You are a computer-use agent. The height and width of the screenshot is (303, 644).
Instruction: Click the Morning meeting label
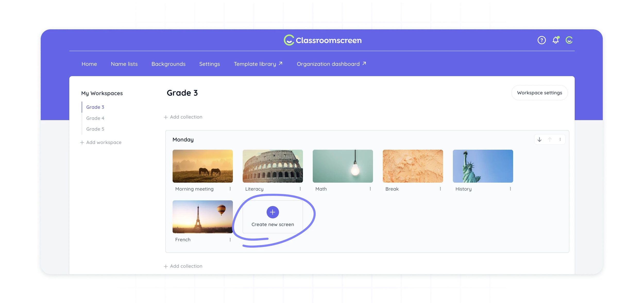[x=194, y=189]
